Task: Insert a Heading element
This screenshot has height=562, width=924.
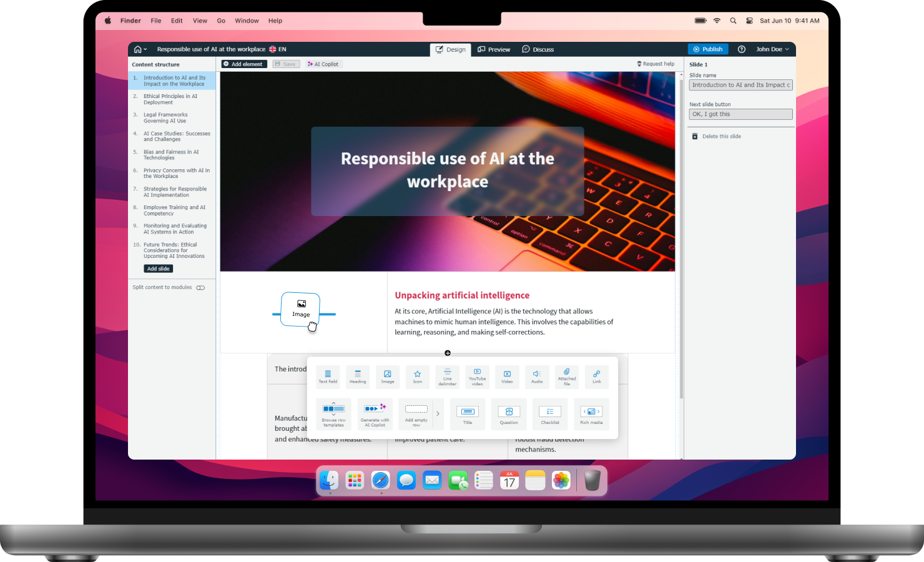Action: [x=358, y=377]
